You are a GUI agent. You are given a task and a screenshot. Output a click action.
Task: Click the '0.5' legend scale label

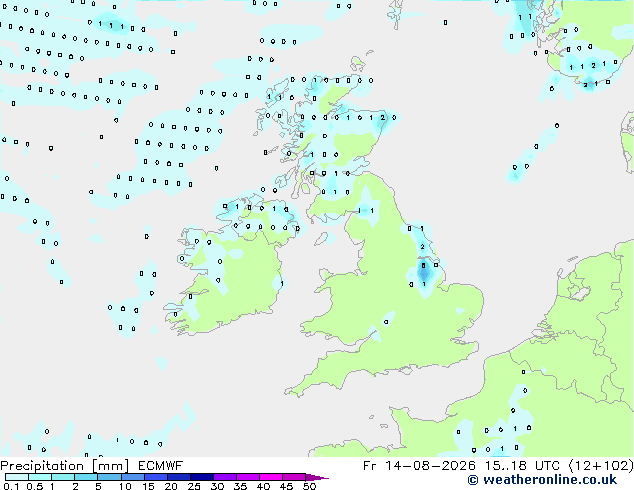click(x=35, y=486)
